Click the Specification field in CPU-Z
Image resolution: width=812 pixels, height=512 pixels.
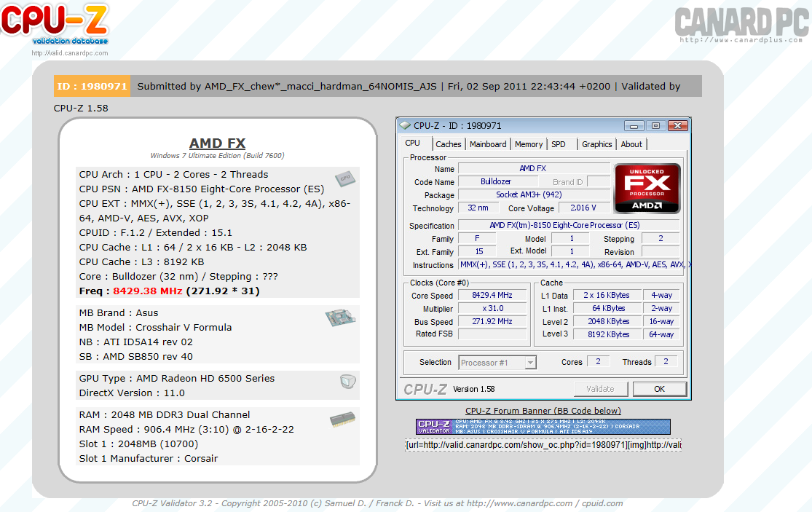pos(569,225)
